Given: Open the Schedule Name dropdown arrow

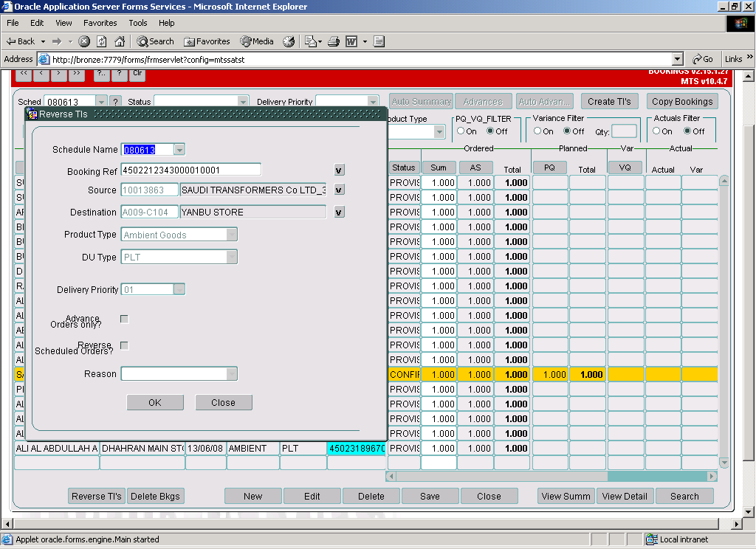Looking at the screenshot, I should (179, 150).
